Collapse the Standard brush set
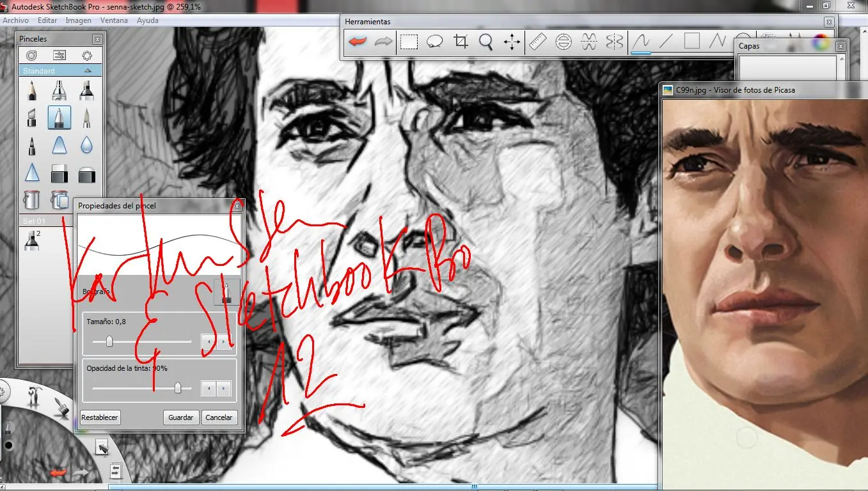 pos(88,71)
